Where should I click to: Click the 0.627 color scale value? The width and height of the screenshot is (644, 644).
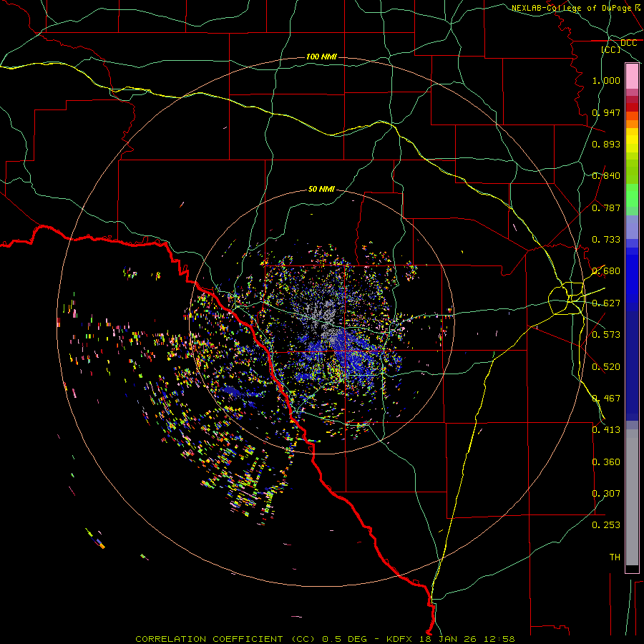click(606, 303)
